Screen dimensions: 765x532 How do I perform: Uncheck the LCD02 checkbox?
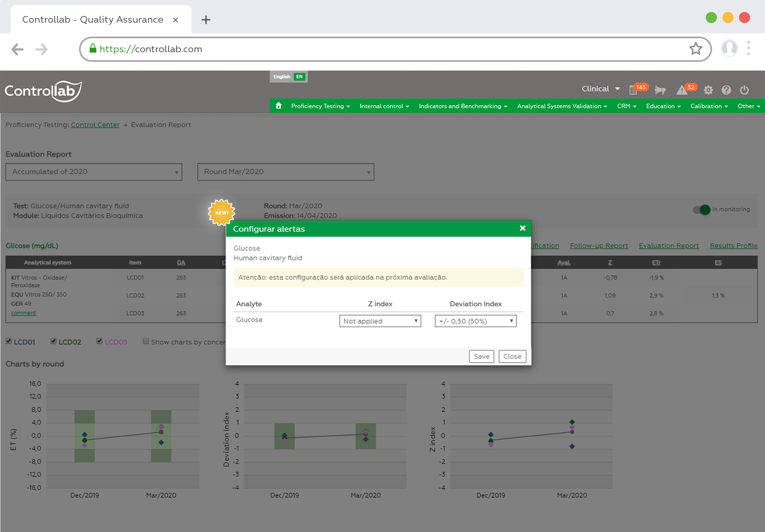pyautogui.click(x=53, y=340)
